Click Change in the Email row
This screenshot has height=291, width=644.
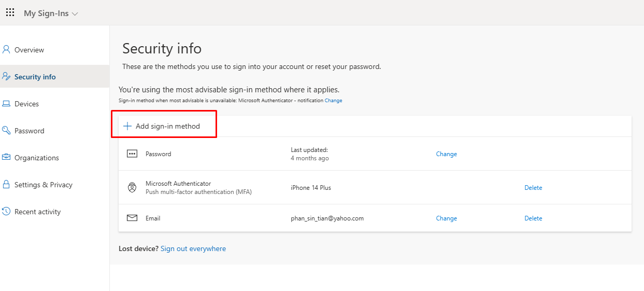pos(447,218)
